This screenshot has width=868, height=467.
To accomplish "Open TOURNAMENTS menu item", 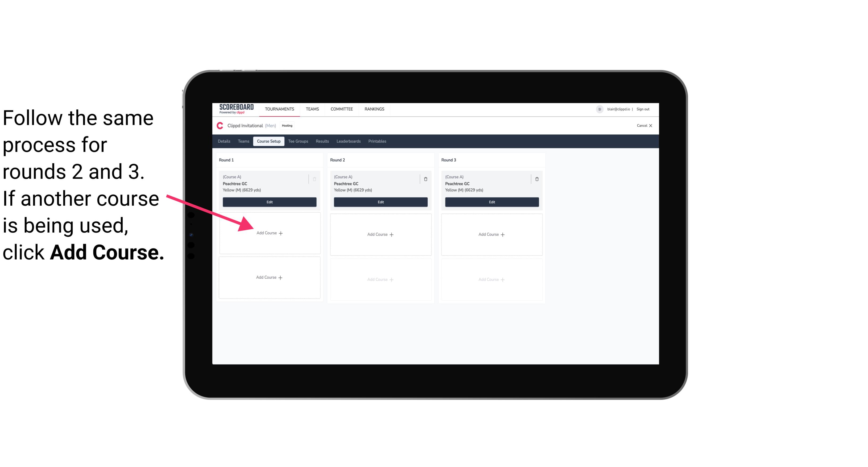I will point(280,109).
